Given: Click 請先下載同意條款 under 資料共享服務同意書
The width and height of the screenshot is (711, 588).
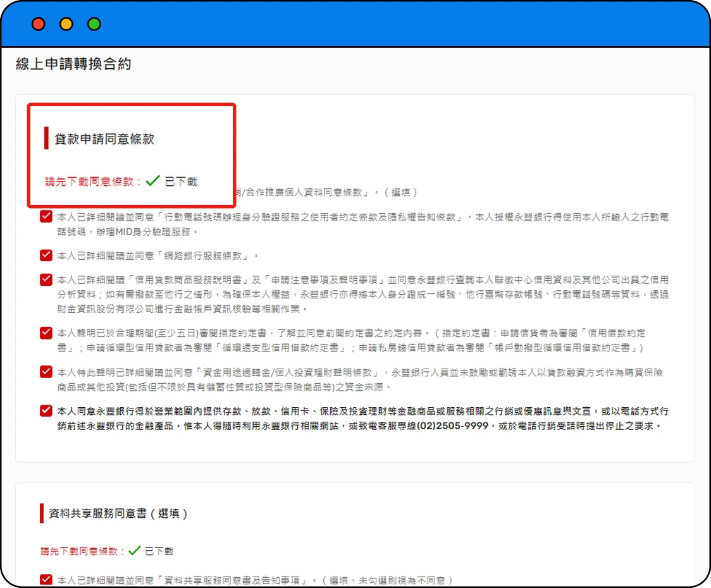Looking at the screenshot, I should coord(82,551).
